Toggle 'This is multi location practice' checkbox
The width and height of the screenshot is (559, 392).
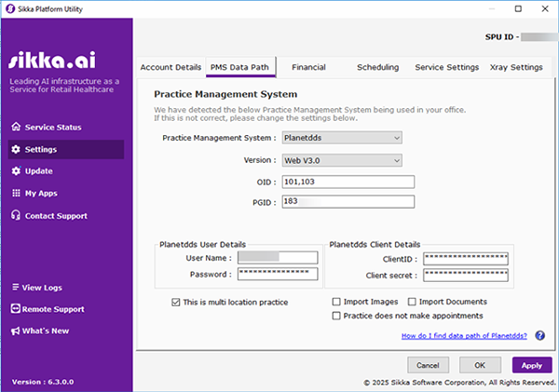[x=176, y=303]
